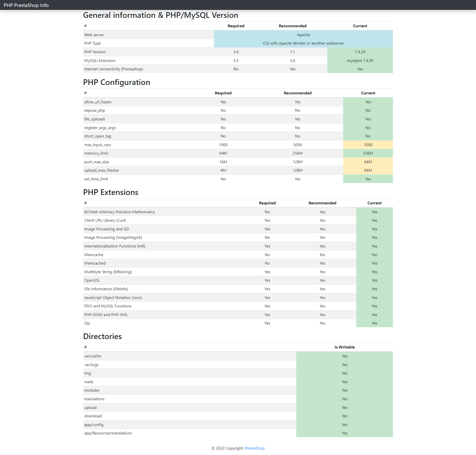Click the var/cache directory row

pyautogui.click(x=93, y=356)
